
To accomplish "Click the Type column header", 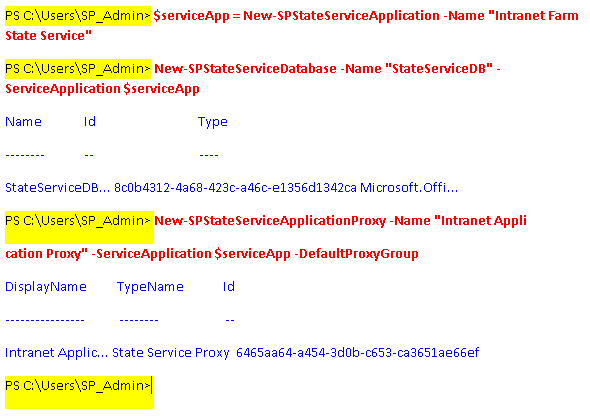I will pyautogui.click(x=213, y=122).
